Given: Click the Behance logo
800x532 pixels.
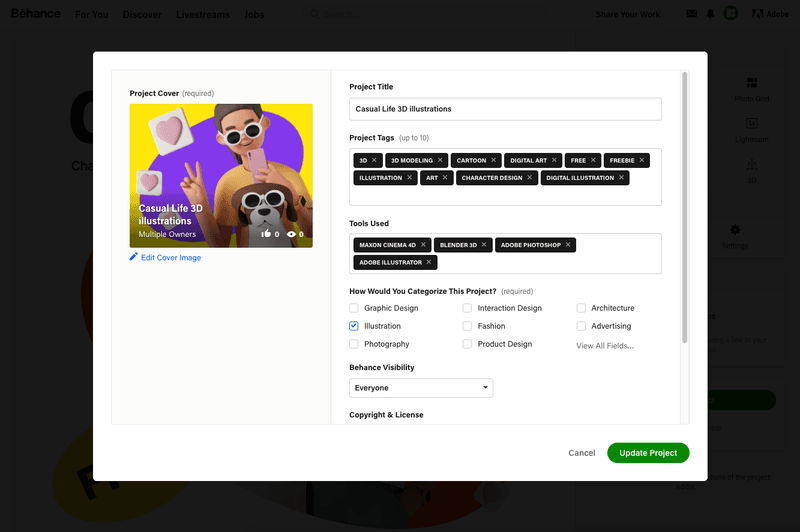Looking at the screenshot, I should click(x=36, y=14).
